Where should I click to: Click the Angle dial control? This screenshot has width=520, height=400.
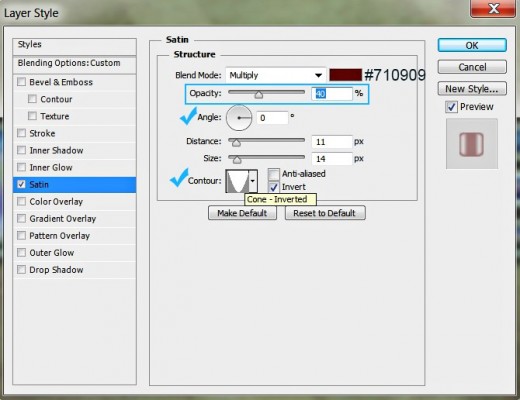(x=239, y=118)
